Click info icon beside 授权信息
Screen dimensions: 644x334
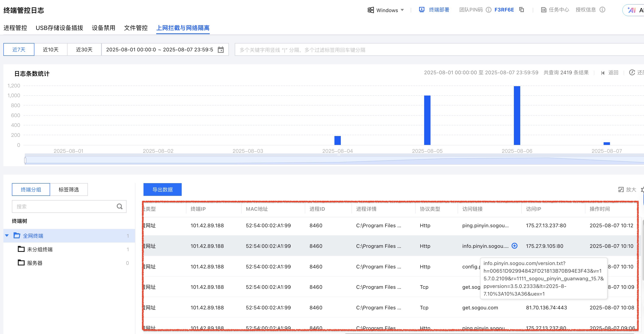pos(602,10)
